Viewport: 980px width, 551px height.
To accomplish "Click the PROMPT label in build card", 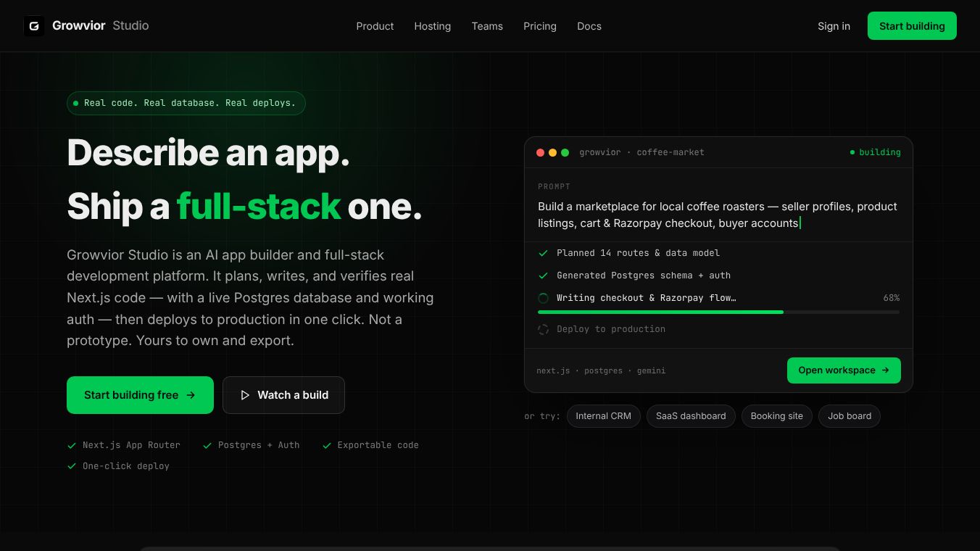I will pos(555,187).
